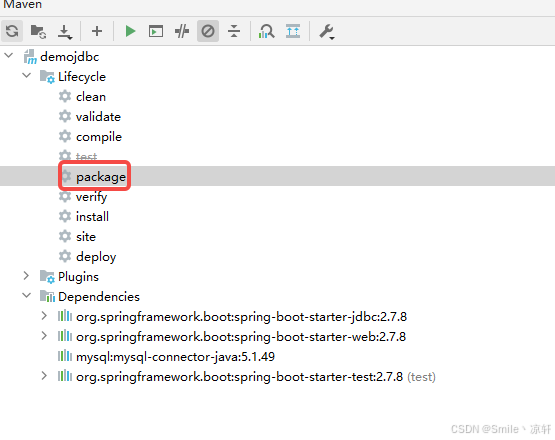Viewport: 555px width, 440px height.
Task: Click the Plugins folder label
Action: tap(78, 277)
